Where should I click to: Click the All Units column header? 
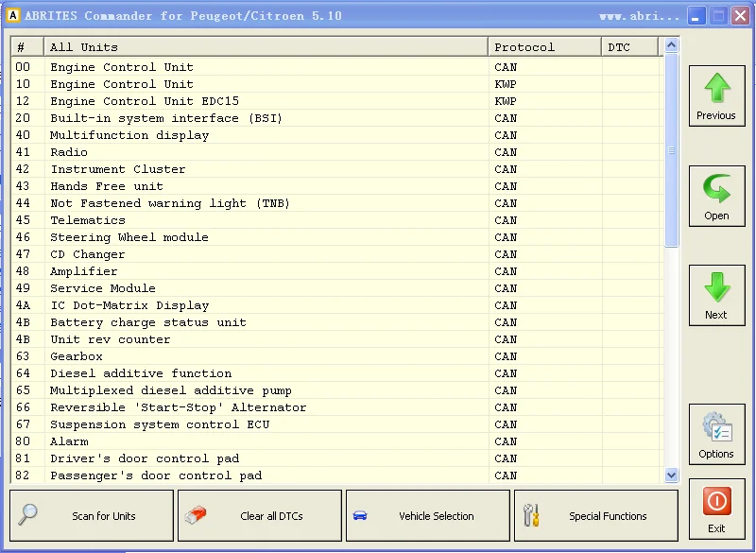[266, 46]
